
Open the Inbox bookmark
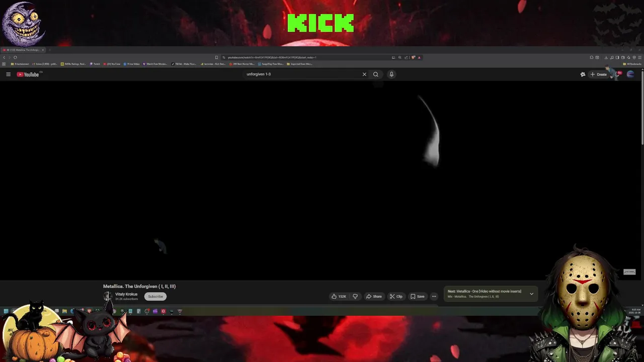44,64
